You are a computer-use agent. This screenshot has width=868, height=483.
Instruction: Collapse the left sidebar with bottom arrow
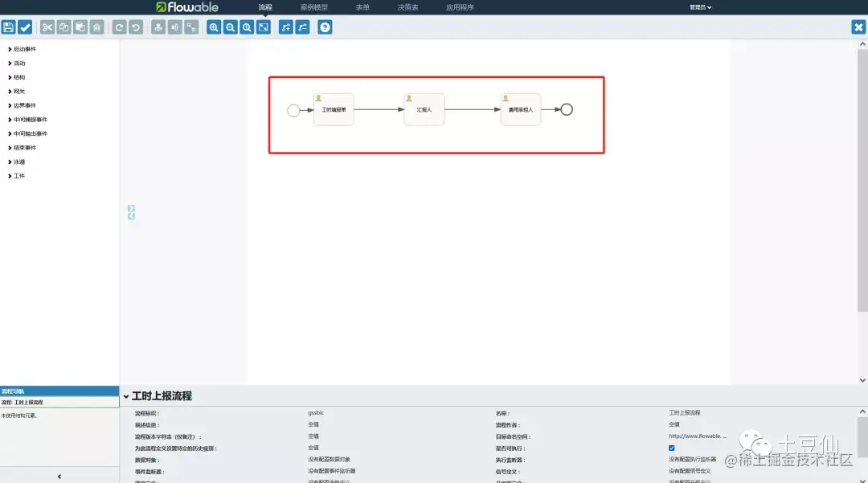coord(59,477)
